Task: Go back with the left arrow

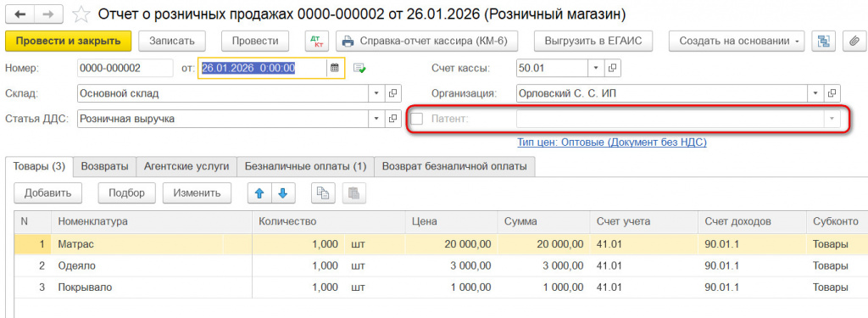Action: click(20, 14)
